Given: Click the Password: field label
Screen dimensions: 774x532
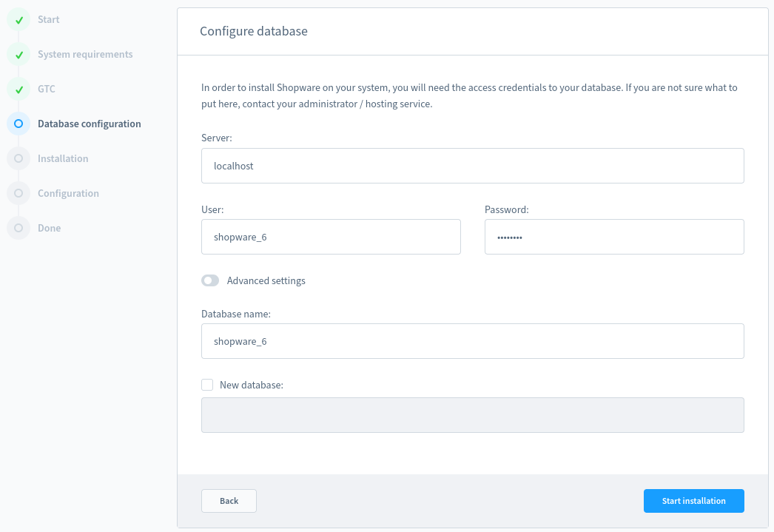Looking at the screenshot, I should pos(506,209).
